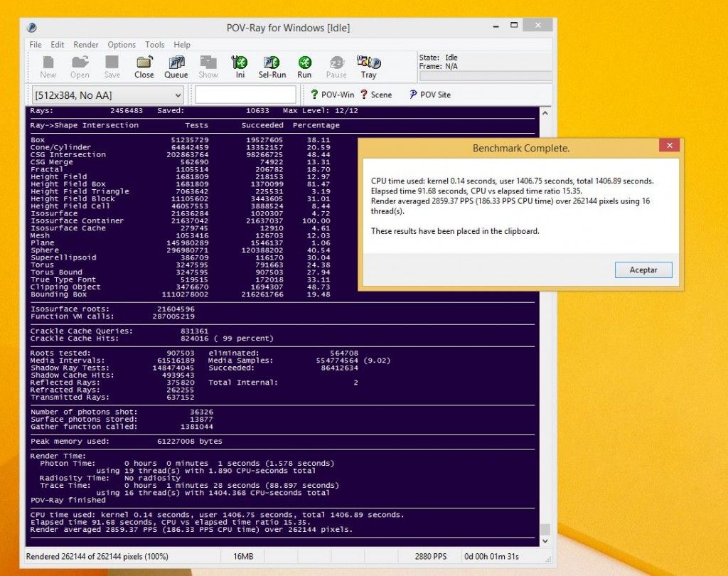Click the command line input field
The image size is (728, 576).
245,95
